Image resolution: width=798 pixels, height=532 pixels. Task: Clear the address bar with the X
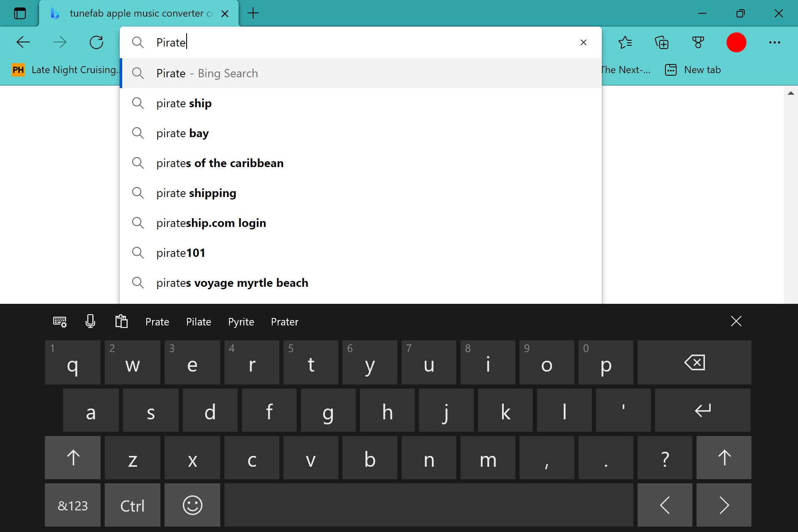click(583, 42)
